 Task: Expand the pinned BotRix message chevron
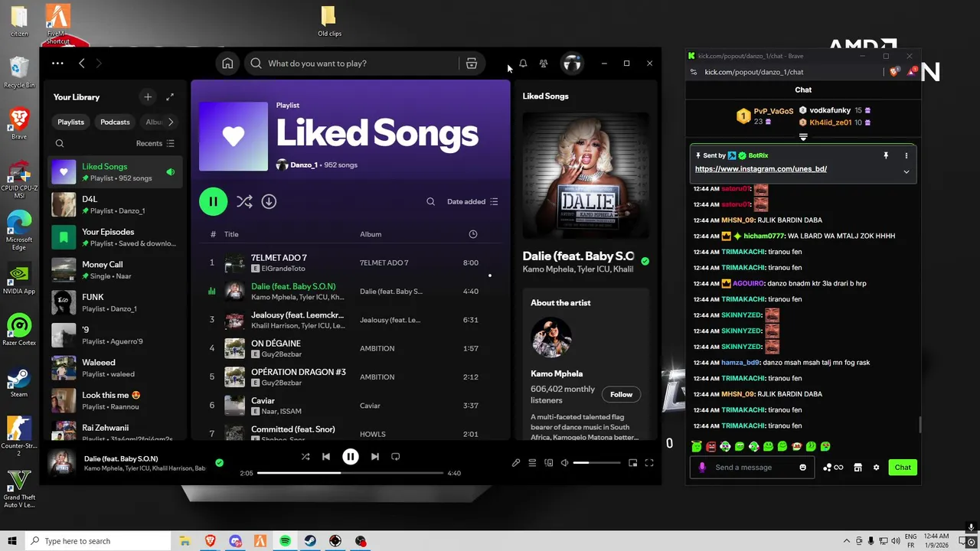pyautogui.click(x=906, y=171)
